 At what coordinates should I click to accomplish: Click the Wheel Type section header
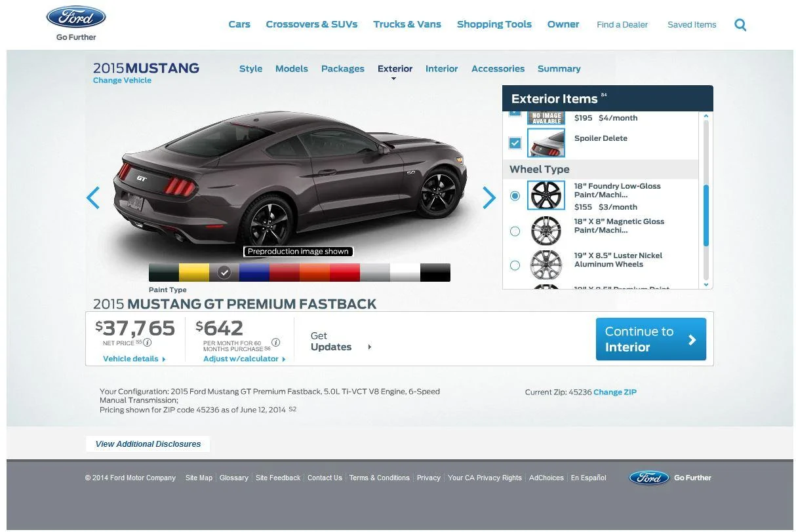[x=601, y=169]
